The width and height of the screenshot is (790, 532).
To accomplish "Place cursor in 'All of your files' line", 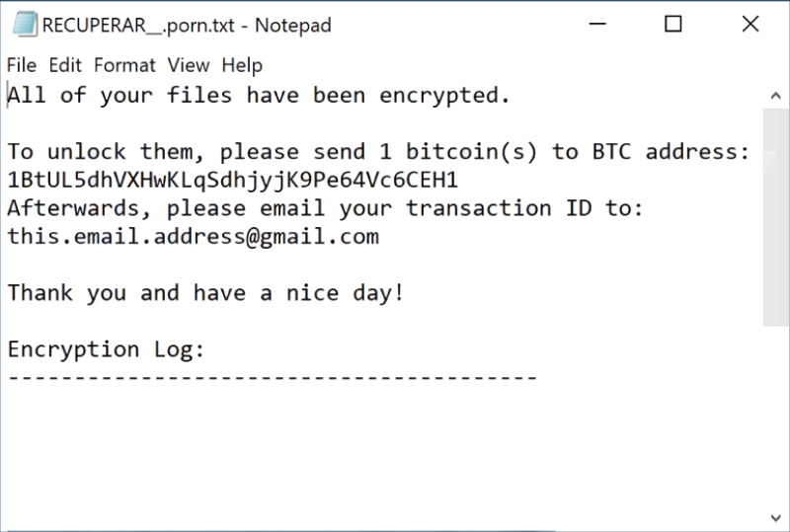I will pos(259,96).
